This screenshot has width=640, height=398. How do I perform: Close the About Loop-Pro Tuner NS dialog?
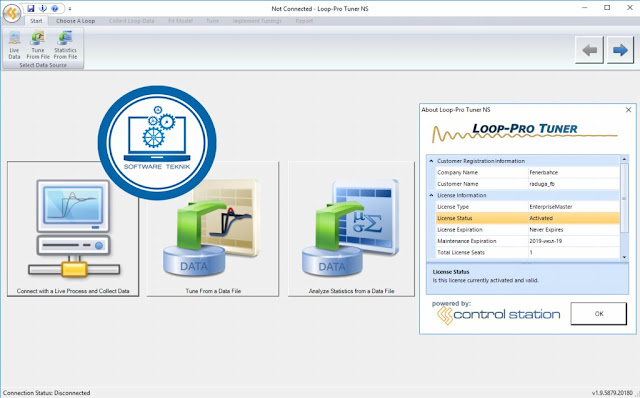629,110
